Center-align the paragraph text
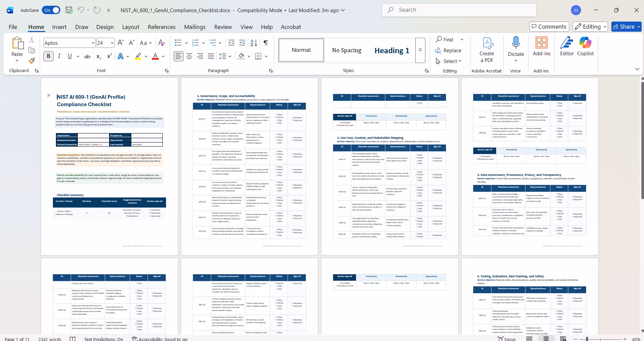Viewport: 644px width, 341px height. coord(189,56)
